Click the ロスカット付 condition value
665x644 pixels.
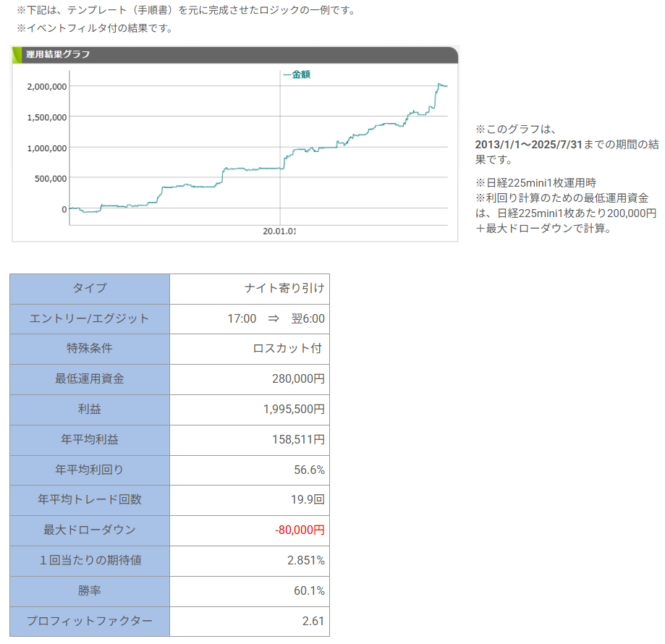288,348
